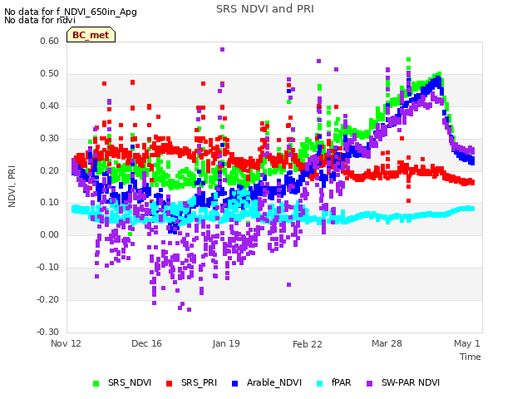The height and width of the screenshot is (399, 532).
Task: Click the 0.50 y-axis tick label
Action: (49, 74)
